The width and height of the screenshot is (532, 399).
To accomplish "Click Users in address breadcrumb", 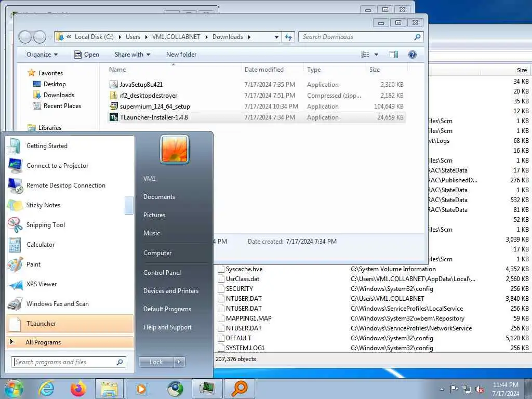I will (x=133, y=37).
